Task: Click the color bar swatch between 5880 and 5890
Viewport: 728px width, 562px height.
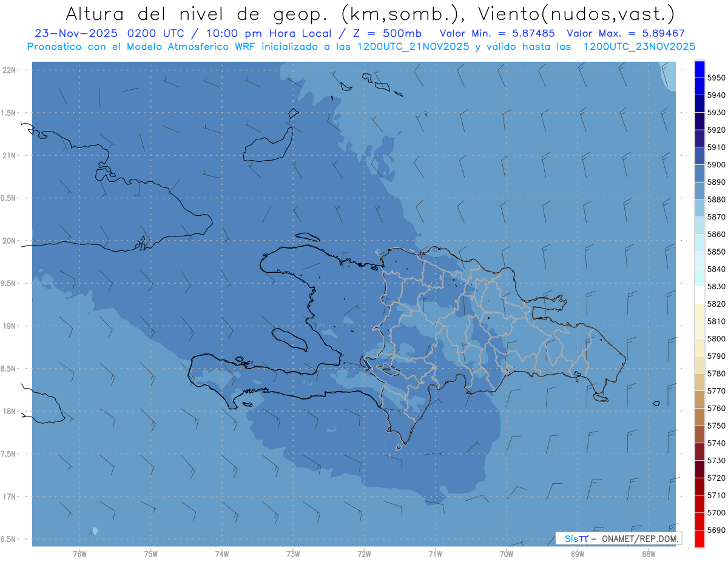Action: (699, 191)
